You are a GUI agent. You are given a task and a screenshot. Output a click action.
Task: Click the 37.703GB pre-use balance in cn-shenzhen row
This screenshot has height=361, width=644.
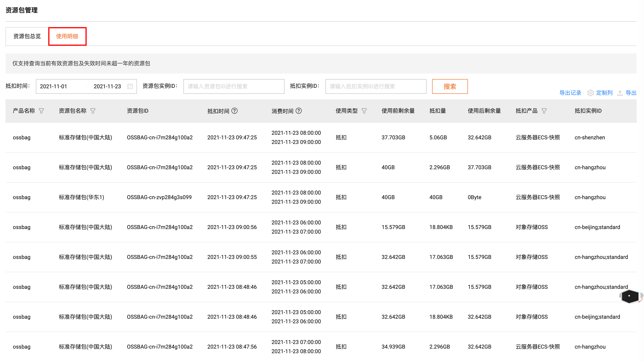pyautogui.click(x=393, y=137)
